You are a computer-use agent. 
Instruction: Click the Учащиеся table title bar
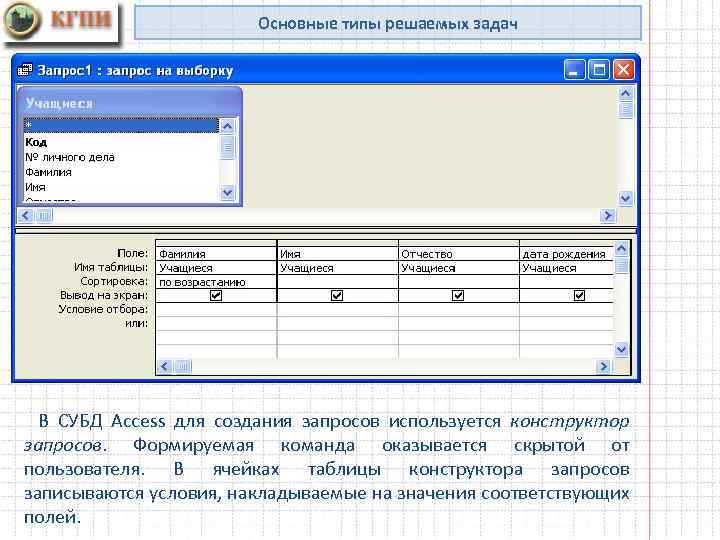click(130, 103)
